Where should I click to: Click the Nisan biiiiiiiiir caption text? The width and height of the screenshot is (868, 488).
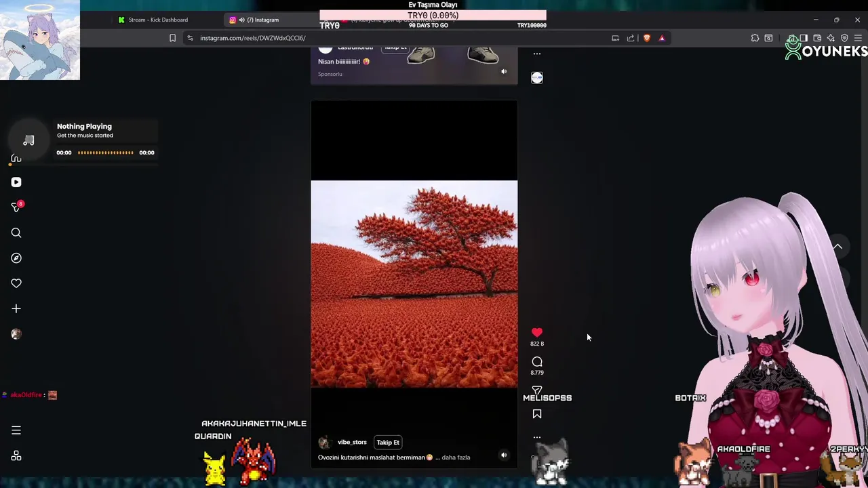point(344,62)
